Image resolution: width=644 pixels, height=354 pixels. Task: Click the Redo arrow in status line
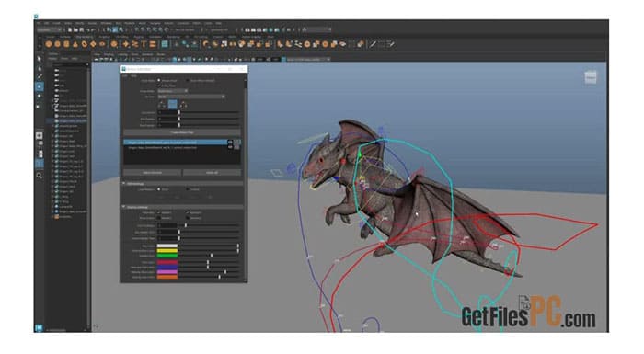(x=94, y=30)
